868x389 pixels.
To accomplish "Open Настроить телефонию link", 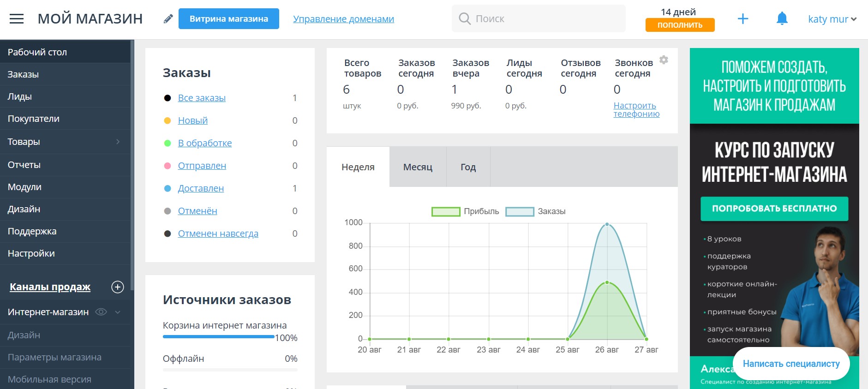I will [x=636, y=110].
